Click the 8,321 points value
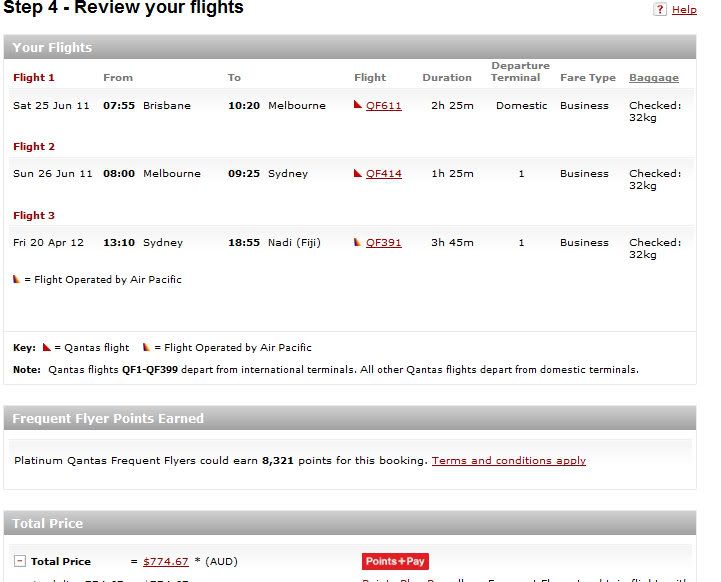The width and height of the screenshot is (721, 582). click(278, 461)
